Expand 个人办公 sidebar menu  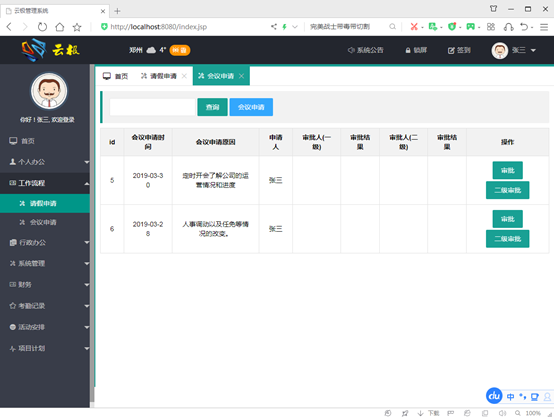click(45, 162)
